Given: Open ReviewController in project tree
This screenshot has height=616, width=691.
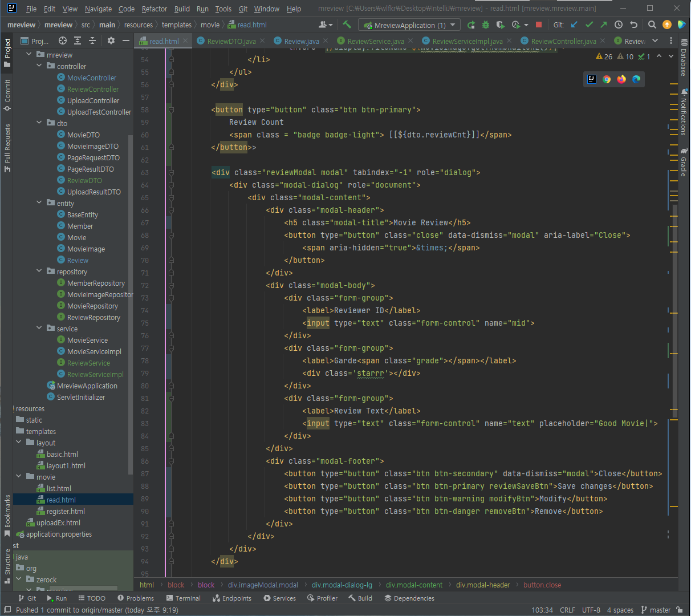Looking at the screenshot, I should coord(93,89).
